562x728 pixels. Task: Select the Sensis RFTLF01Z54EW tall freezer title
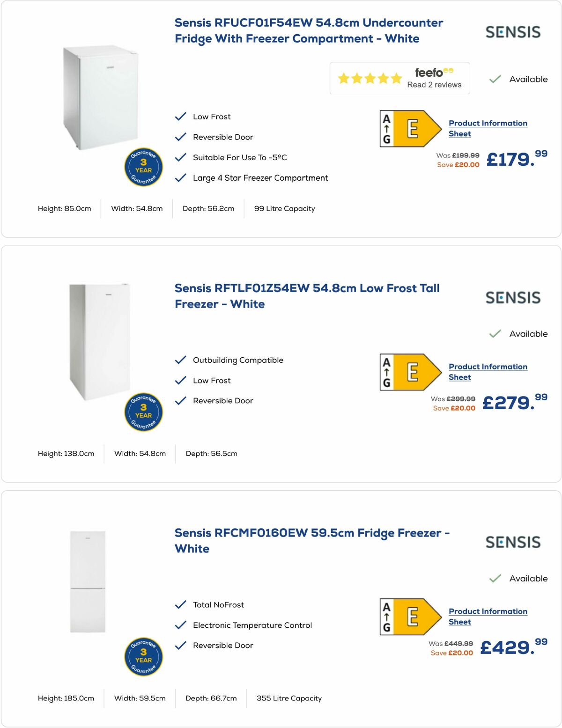click(307, 296)
